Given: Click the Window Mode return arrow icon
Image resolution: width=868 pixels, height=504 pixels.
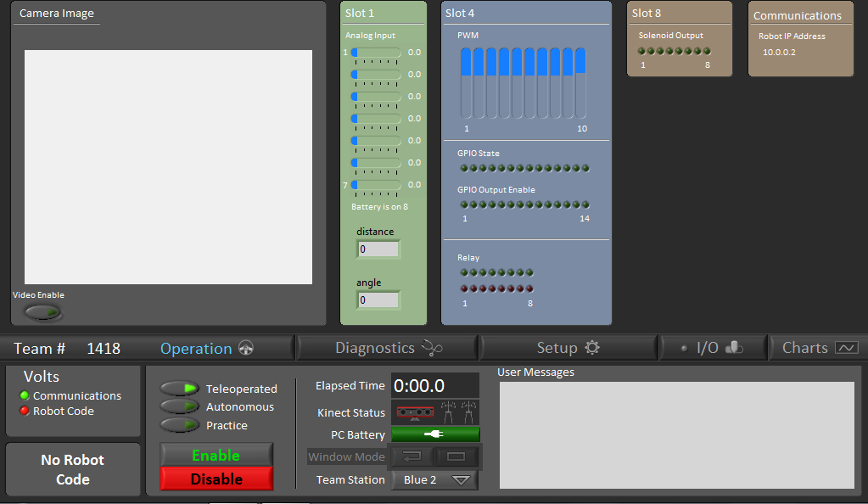Looking at the screenshot, I should coord(412,456).
